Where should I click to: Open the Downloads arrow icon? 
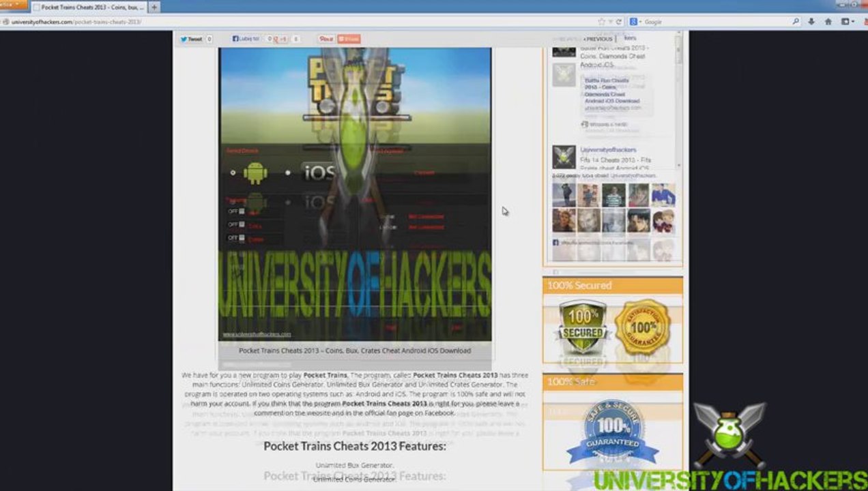tap(811, 22)
